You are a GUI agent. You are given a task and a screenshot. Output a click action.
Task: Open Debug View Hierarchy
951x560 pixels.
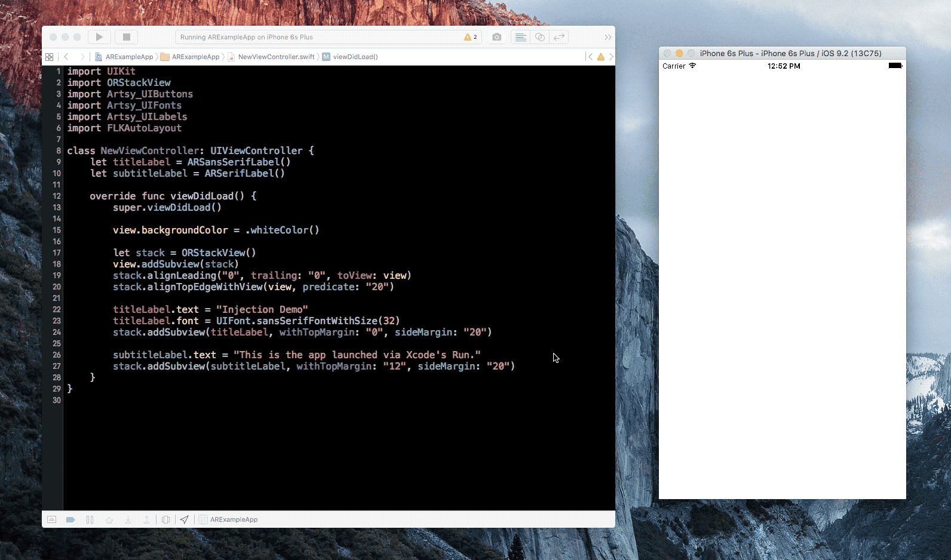166,519
